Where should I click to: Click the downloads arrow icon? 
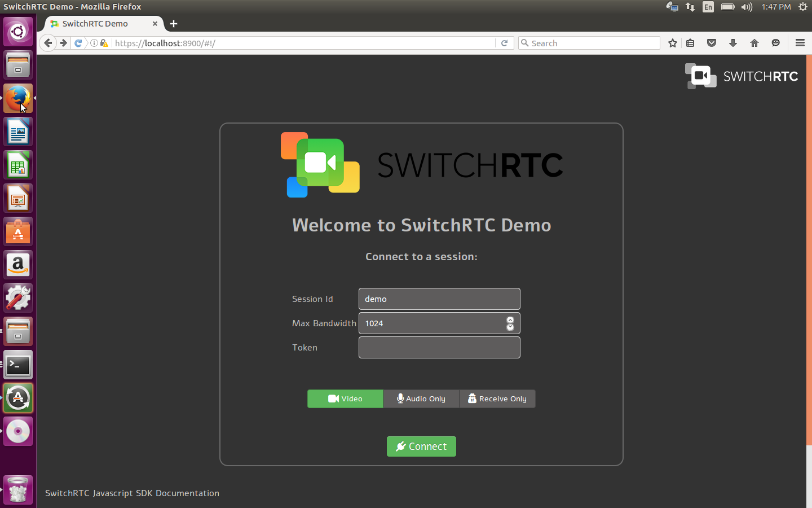coord(732,43)
